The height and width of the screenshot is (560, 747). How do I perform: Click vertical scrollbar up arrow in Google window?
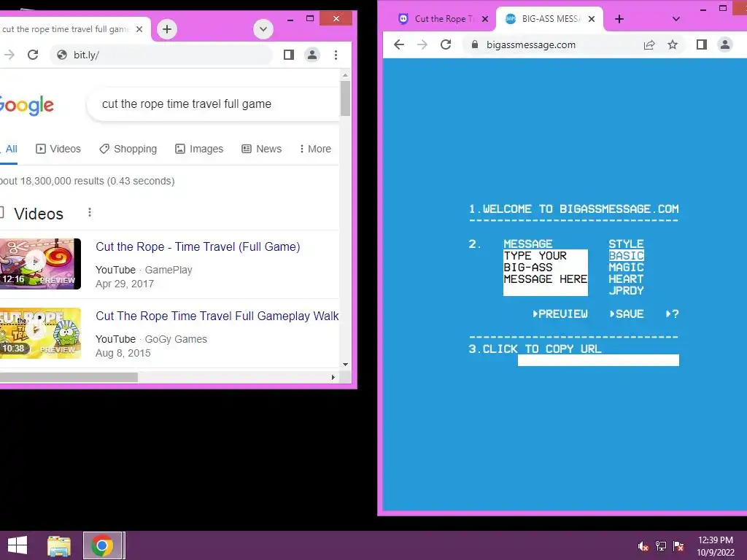click(x=345, y=75)
